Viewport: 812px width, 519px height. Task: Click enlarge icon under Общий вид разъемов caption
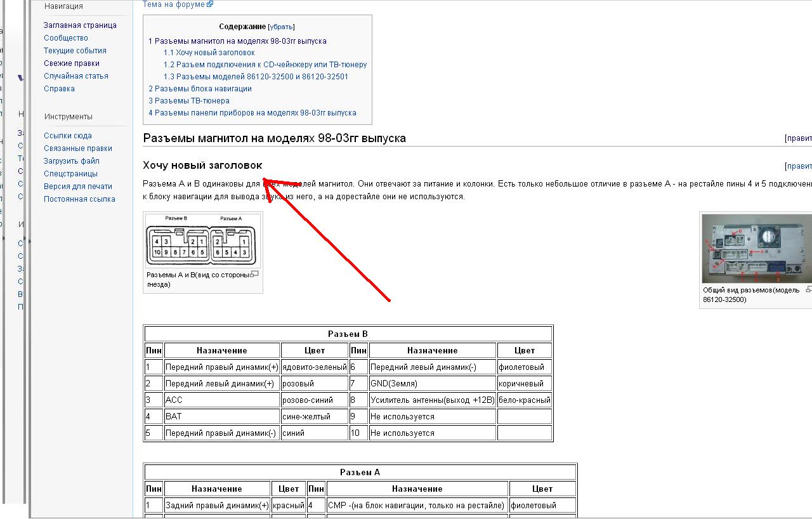tap(809, 289)
